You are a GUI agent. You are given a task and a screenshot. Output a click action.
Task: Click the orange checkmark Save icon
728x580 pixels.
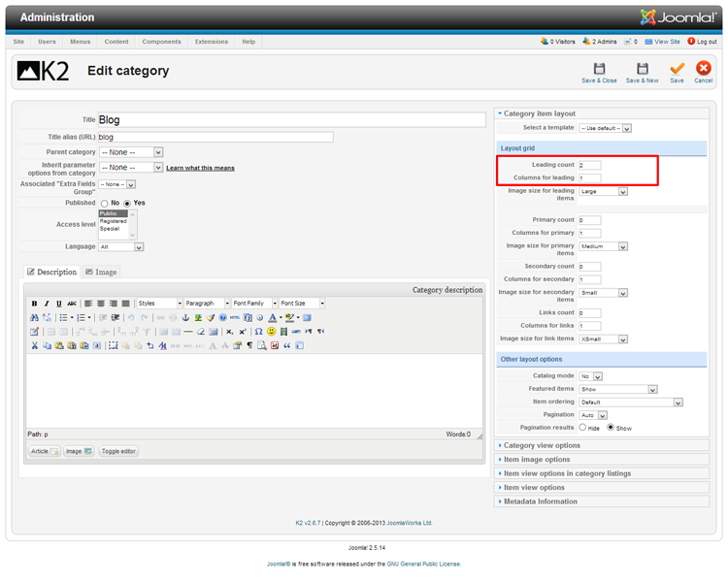click(x=677, y=72)
